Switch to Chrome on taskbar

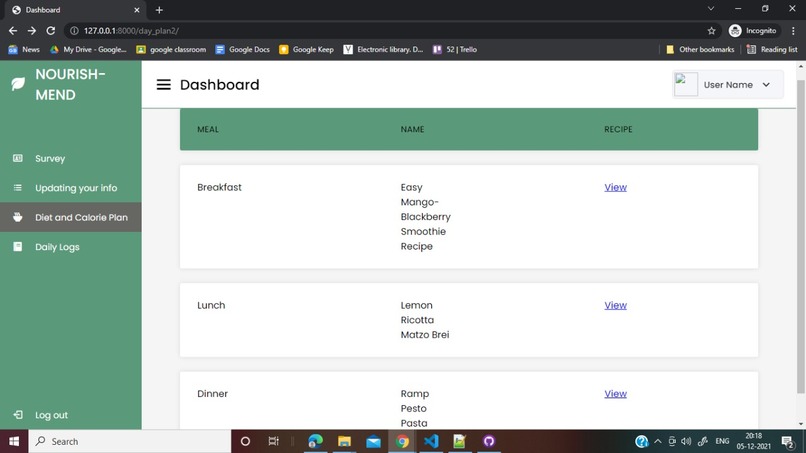coord(402,441)
